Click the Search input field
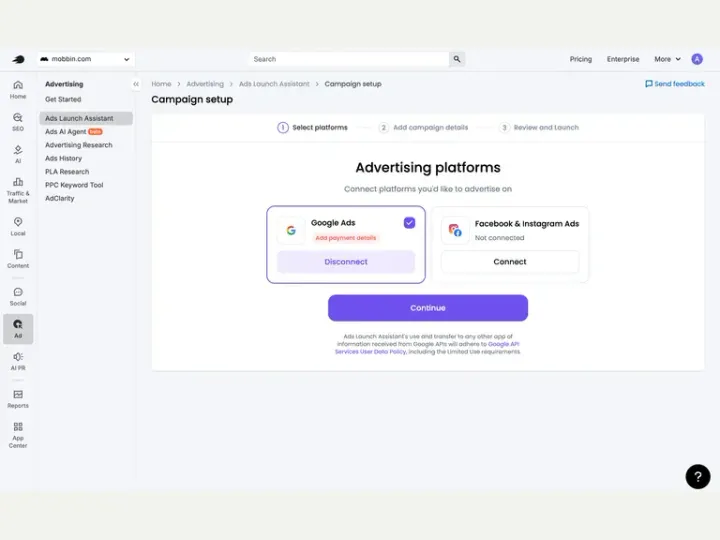 pos(349,59)
